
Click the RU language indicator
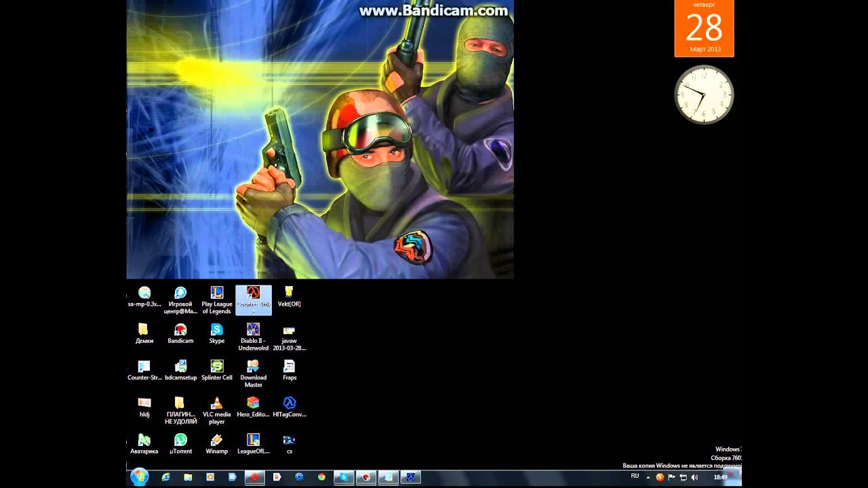(x=635, y=476)
